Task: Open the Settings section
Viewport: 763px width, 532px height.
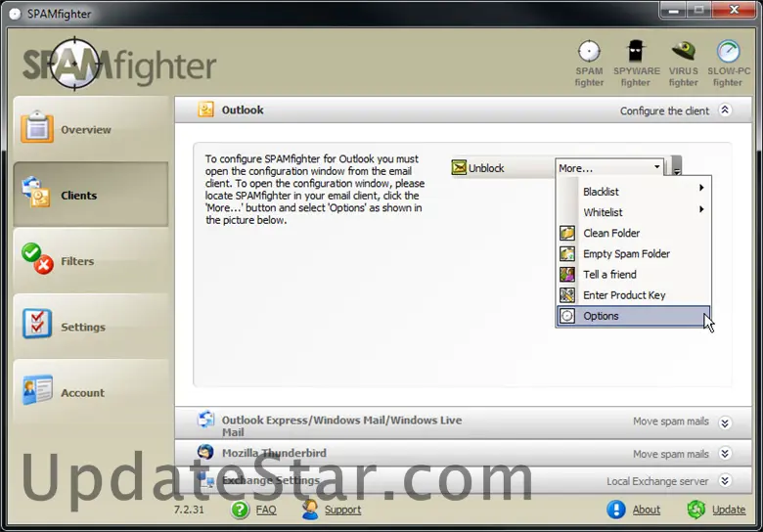Action: pos(91,327)
